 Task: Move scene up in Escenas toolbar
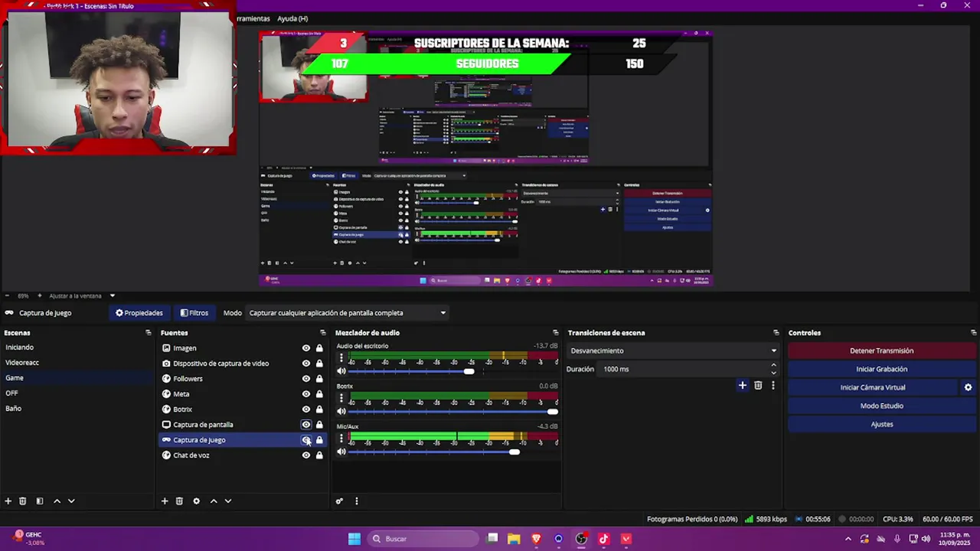(x=57, y=501)
